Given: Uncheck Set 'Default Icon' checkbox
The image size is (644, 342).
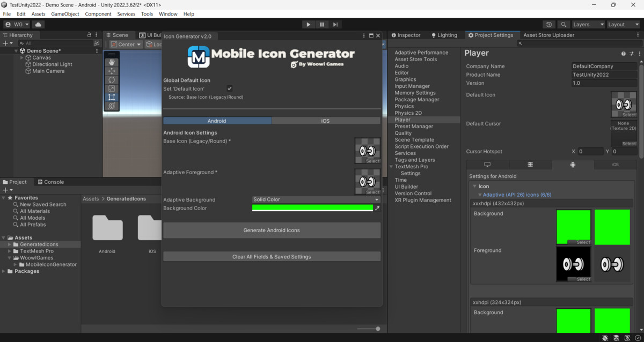Looking at the screenshot, I should (x=230, y=88).
